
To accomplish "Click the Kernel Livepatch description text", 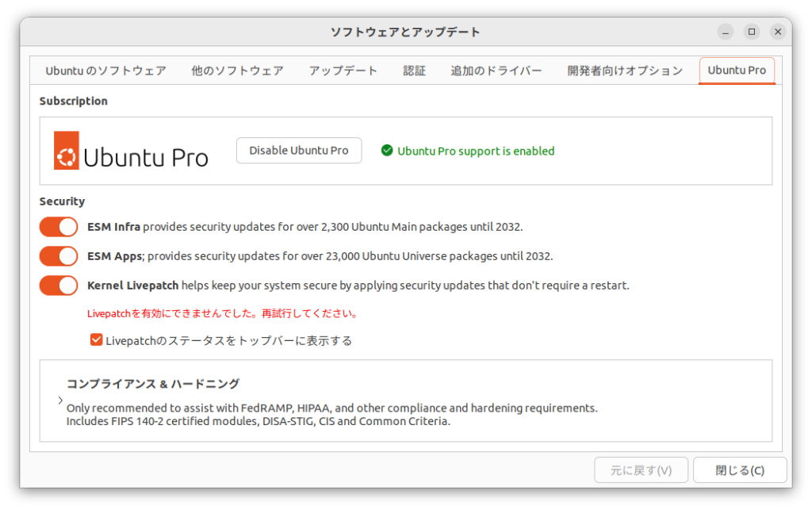I will point(358,286).
